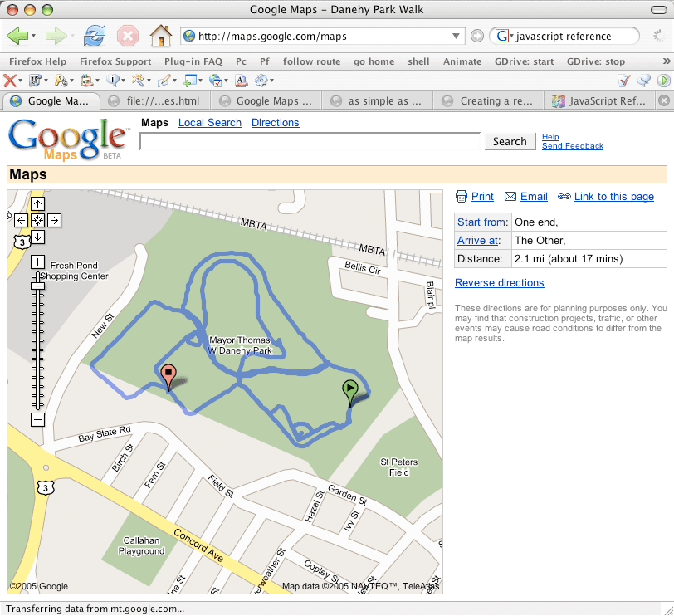
Task: Open the Options gear menu in developer toolbar
Action: (x=264, y=81)
